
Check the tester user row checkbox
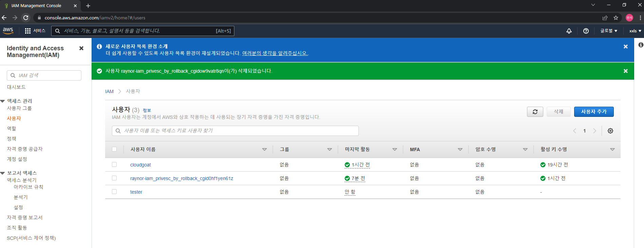coord(114,192)
